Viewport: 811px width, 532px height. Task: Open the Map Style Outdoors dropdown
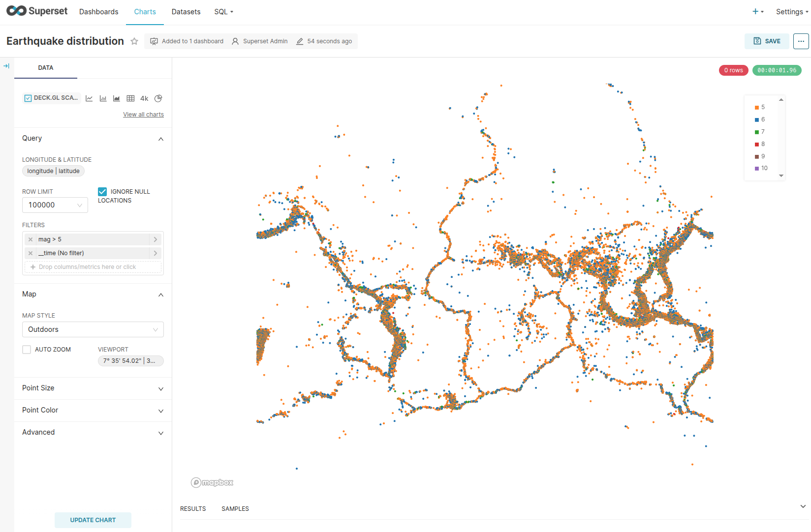[93, 329]
